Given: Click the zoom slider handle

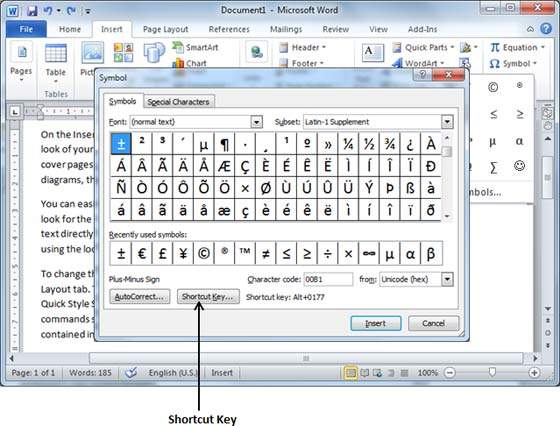Looking at the screenshot, I should coord(492,373).
